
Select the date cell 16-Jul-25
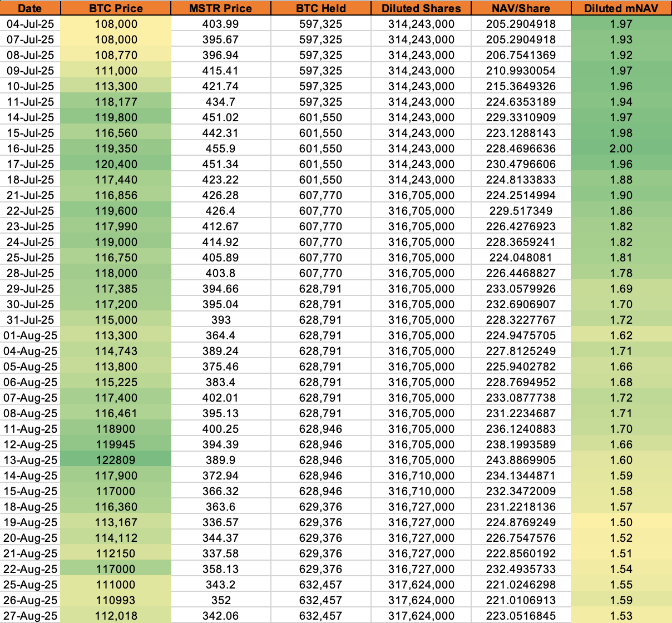coord(29,149)
